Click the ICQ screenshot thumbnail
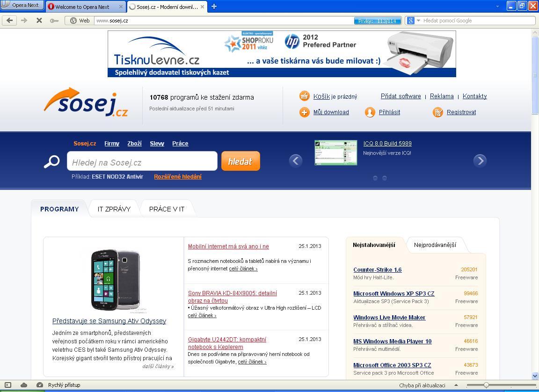The image size is (539, 392). point(336,152)
